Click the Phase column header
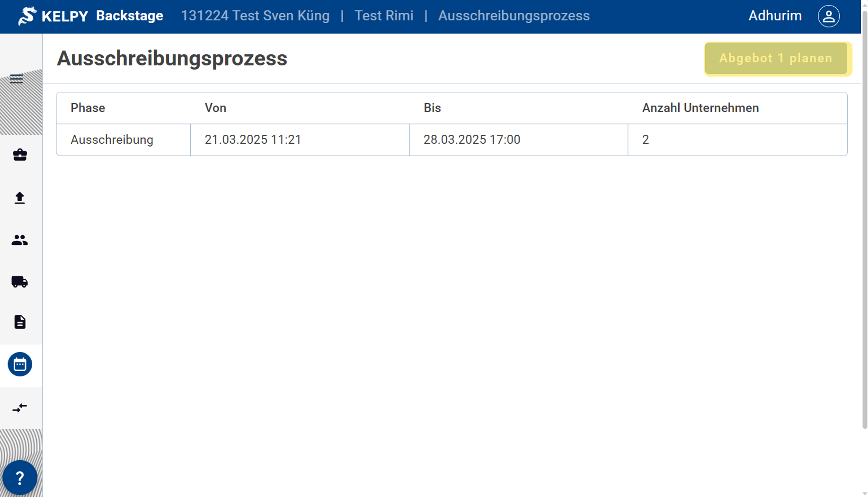The image size is (868, 497). click(x=88, y=108)
